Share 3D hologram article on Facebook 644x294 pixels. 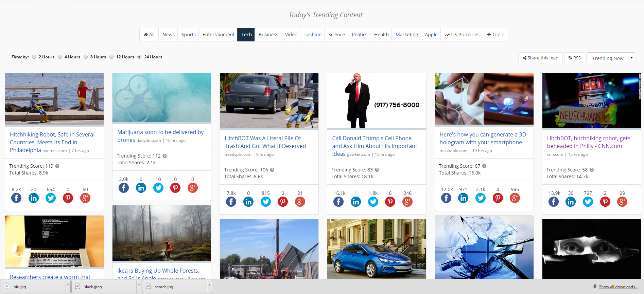point(446,198)
